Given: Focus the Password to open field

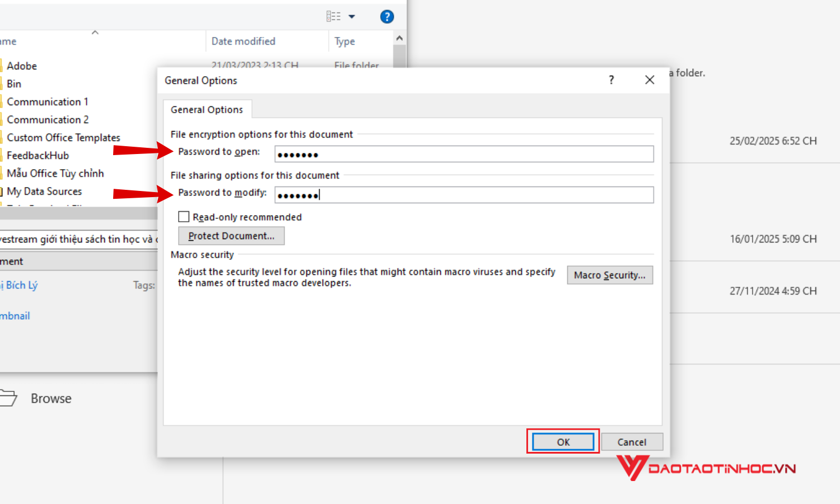Looking at the screenshot, I should pyautogui.click(x=464, y=154).
